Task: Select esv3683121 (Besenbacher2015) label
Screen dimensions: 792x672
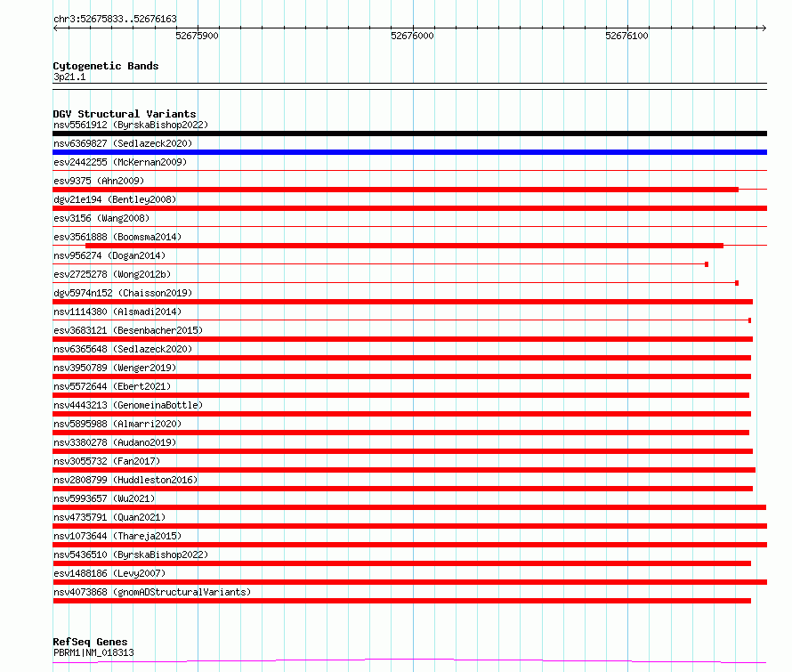Action: [128, 330]
